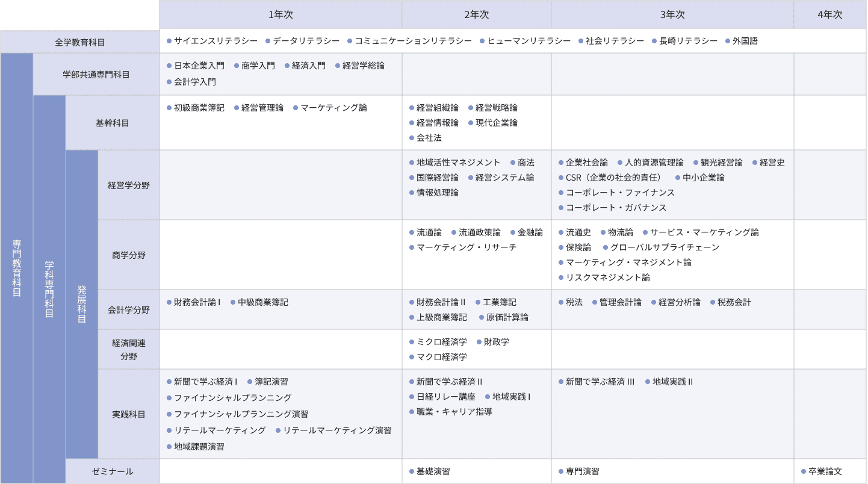
Task: Click the サイエンスリテラシー course
Action: coord(212,41)
